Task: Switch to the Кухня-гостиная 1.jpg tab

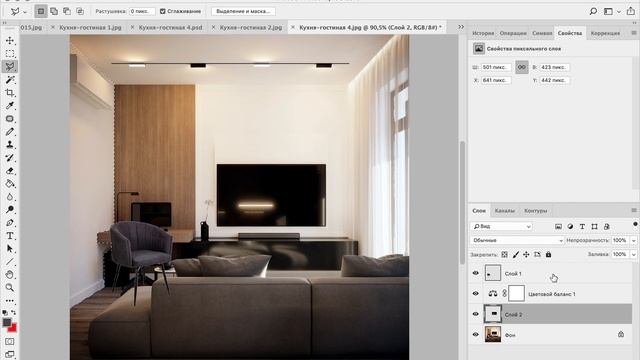Action: coord(90,27)
